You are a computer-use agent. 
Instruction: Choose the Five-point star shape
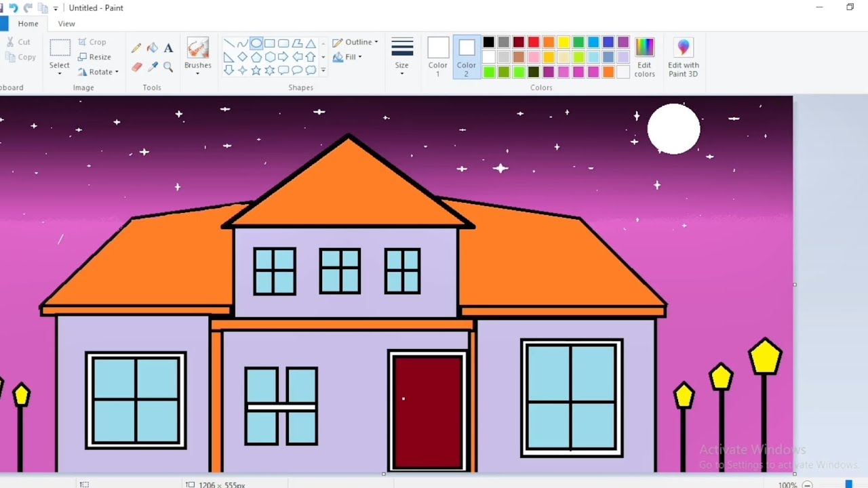[256, 70]
